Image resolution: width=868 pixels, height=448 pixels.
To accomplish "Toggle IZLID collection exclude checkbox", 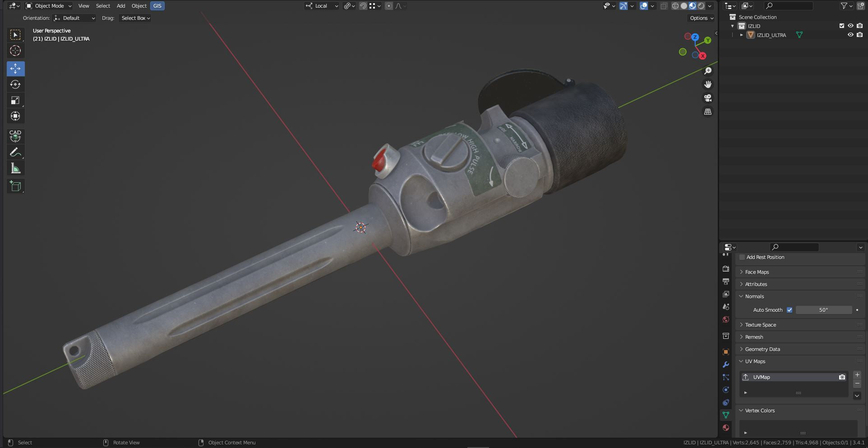I will pos(841,26).
